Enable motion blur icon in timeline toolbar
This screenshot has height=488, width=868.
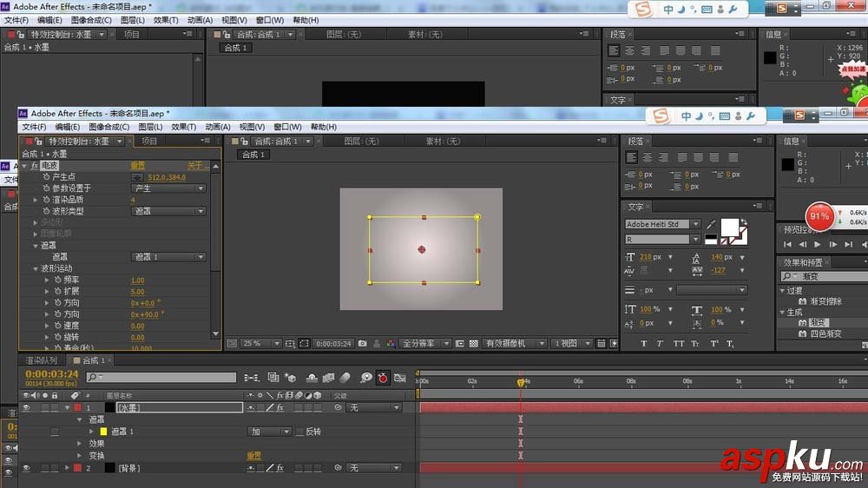tap(345, 378)
